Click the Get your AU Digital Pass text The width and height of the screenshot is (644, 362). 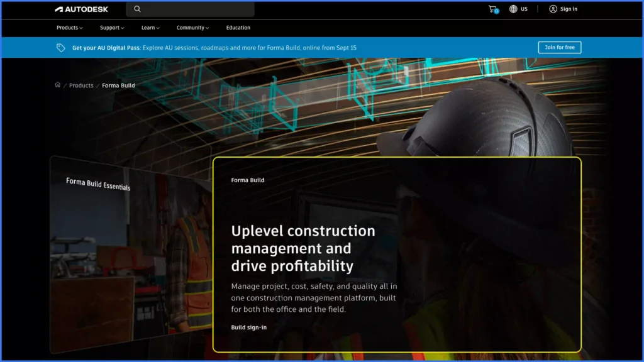[106, 48]
